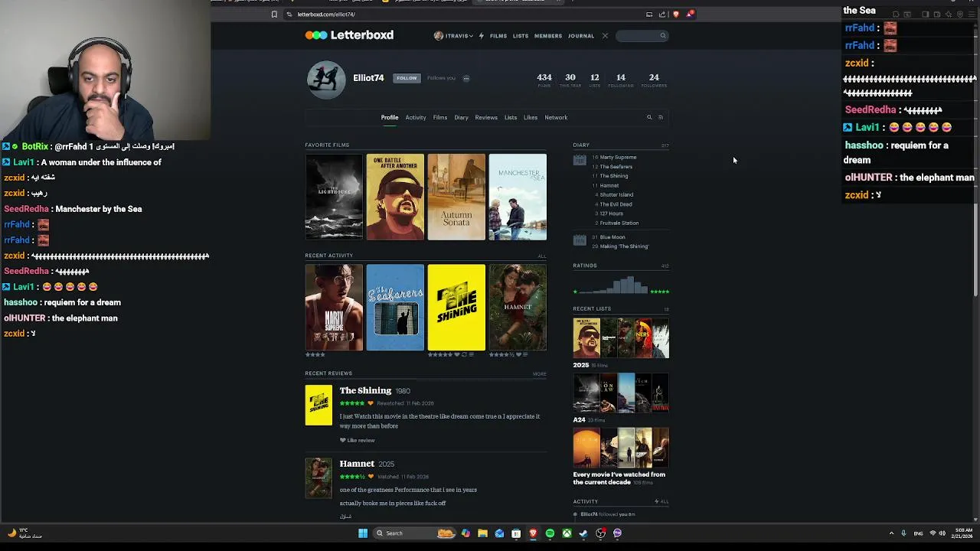Open Hamnet recent activity poster
Image resolution: width=980 pixels, height=551 pixels.
coord(518,308)
